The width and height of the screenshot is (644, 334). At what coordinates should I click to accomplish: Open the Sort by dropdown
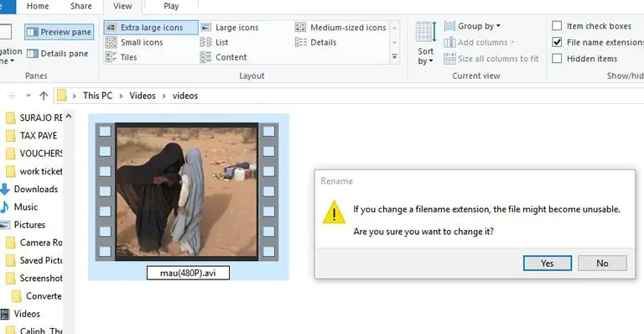pyautogui.click(x=425, y=43)
